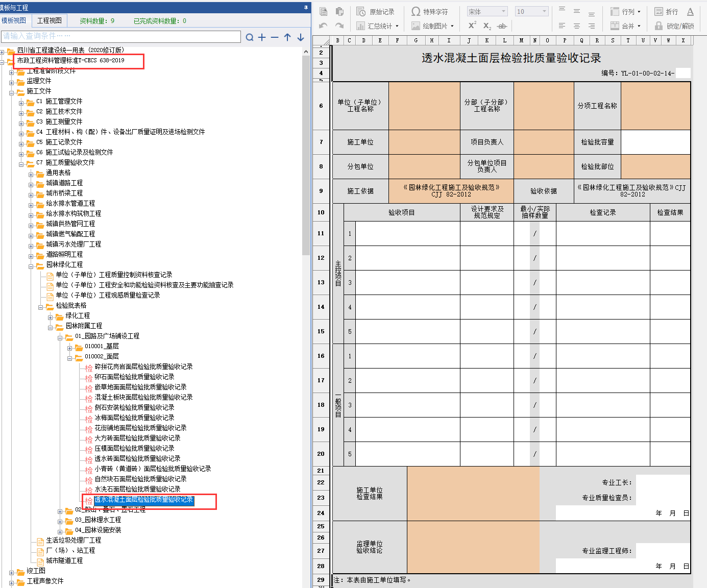Screen dimensions: 707x588
Task: Click the query condition search field
Action: [121, 36]
